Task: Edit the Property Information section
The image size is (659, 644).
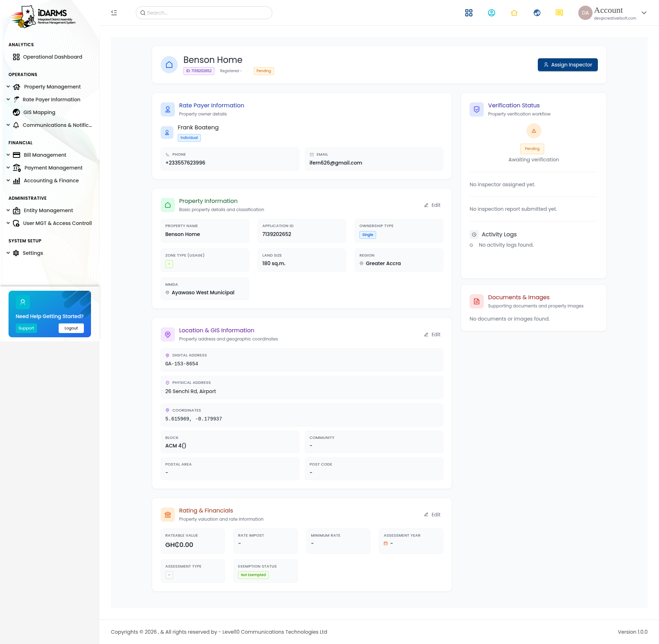Action: (432, 205)
